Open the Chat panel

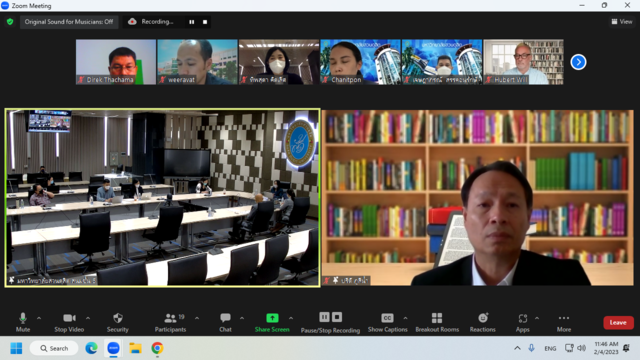coord(225,322)
